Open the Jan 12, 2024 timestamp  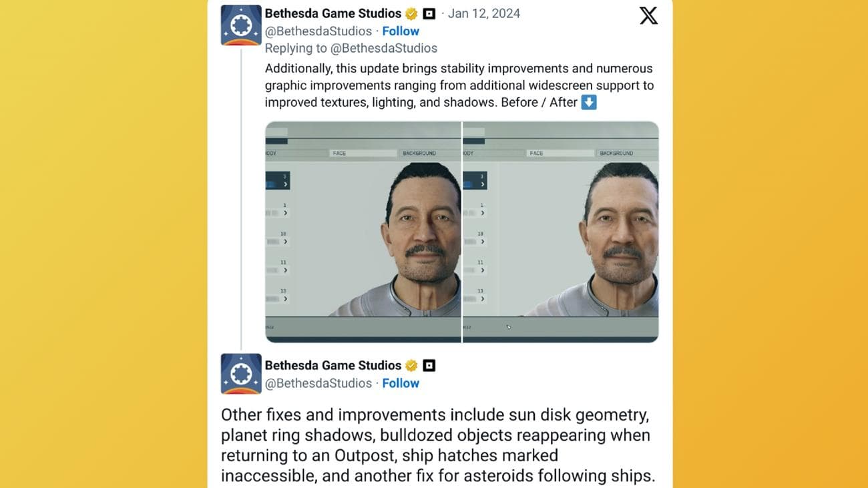pyautogui.click(x=483, y=13)
